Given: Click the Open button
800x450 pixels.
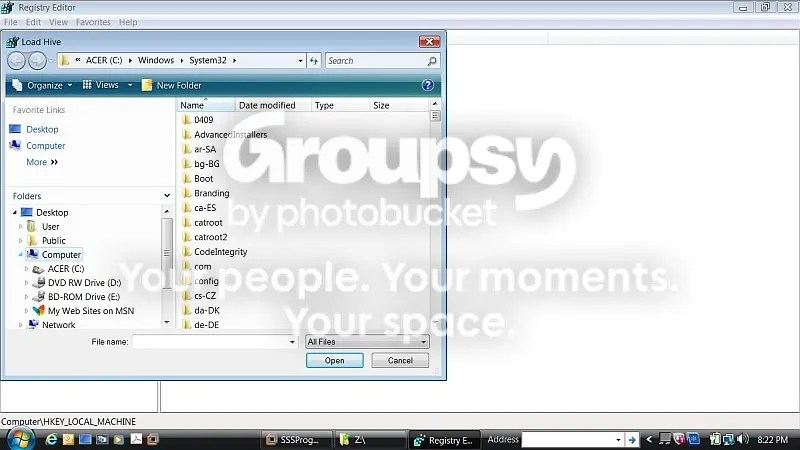Looking at the screenshot, I should pos(335,360).
